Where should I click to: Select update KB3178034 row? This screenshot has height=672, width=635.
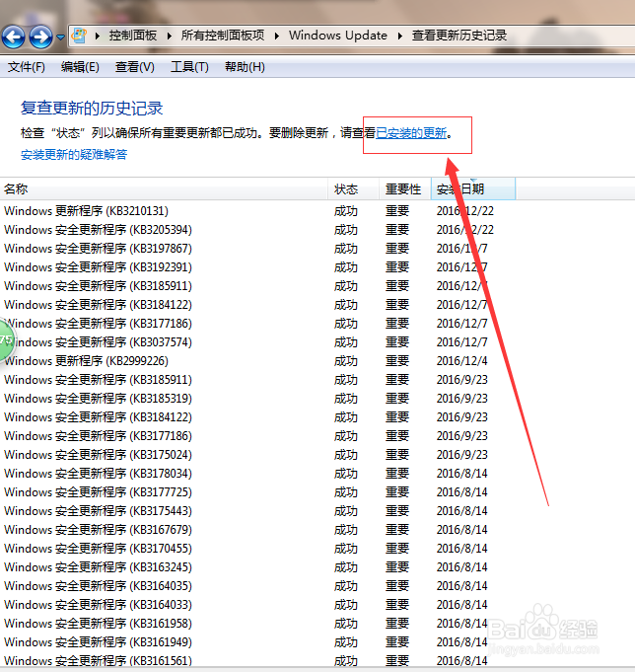point(257,474)
